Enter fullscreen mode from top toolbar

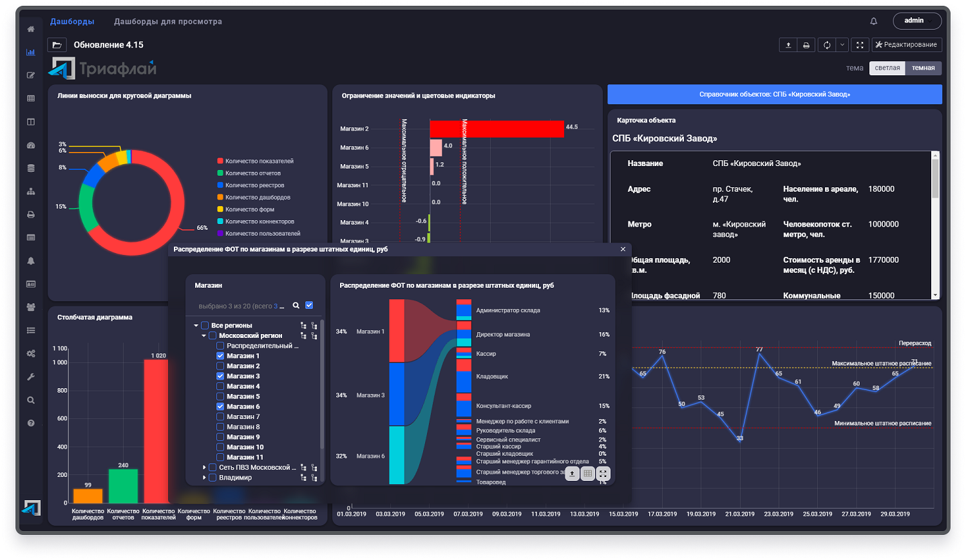click(860, 45)
